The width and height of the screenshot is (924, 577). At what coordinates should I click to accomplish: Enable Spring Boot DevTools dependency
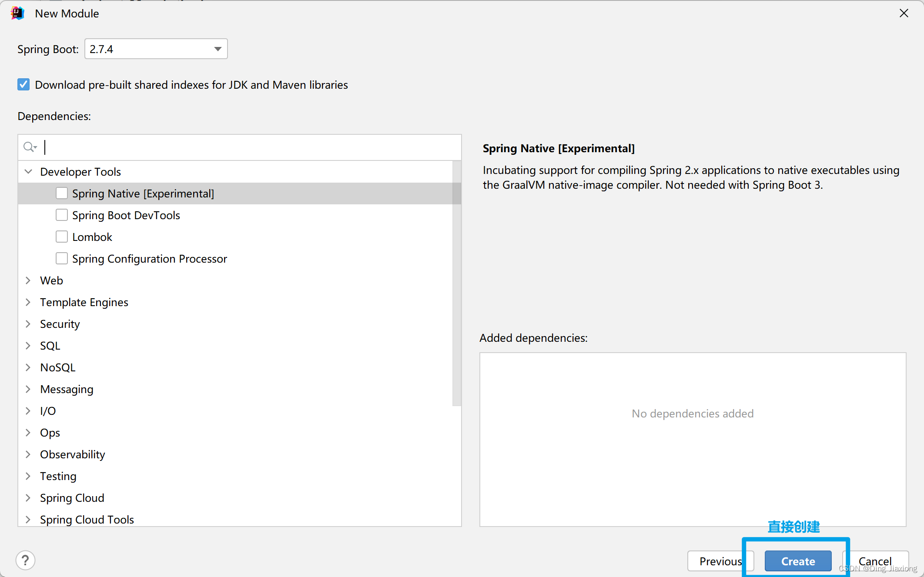coord(62,215)
